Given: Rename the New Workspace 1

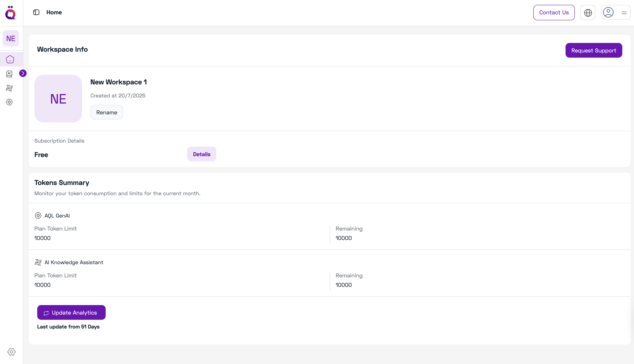Looking at the screenshot, I should point(107,112).
